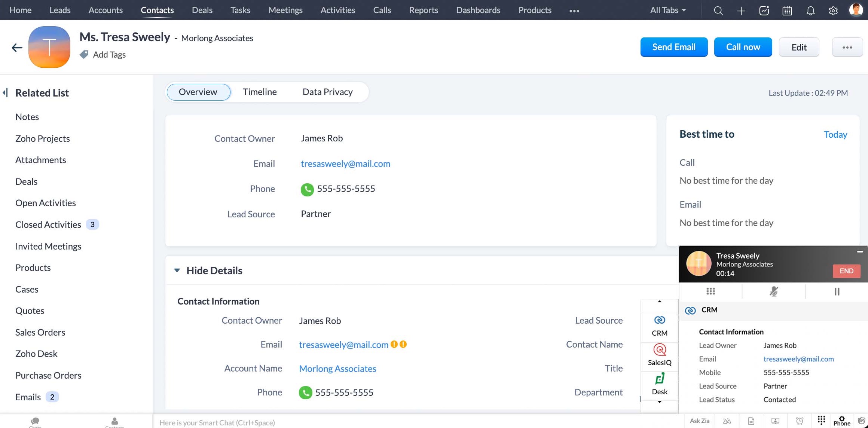Open the Deals module tab

pos(202,10)
